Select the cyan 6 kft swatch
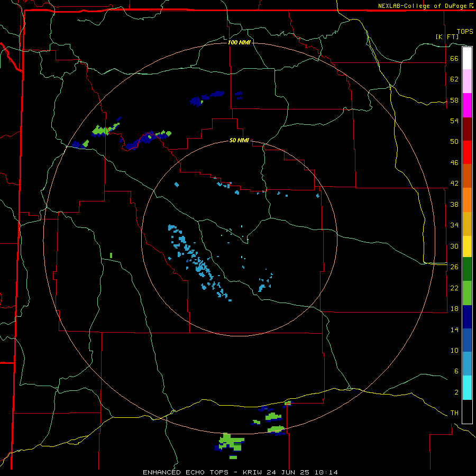Viewport: 476px width, 476px height. (467, 388)
